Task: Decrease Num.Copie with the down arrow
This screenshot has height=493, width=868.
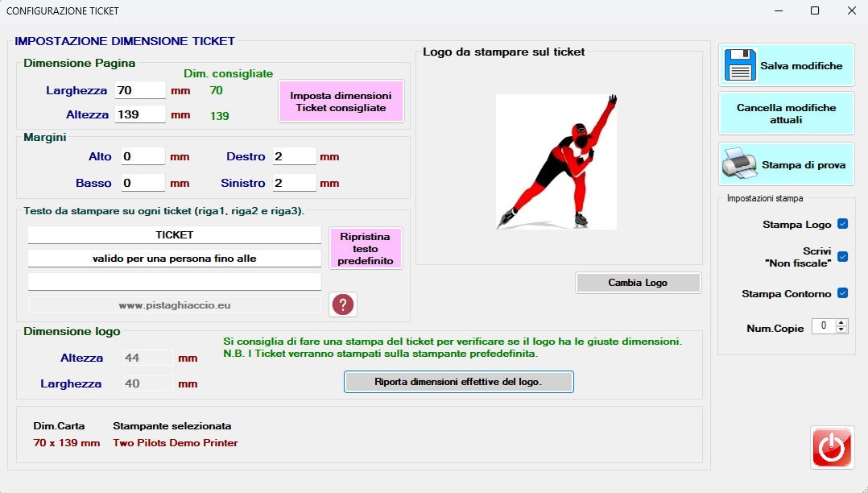Action: point(841,329)
